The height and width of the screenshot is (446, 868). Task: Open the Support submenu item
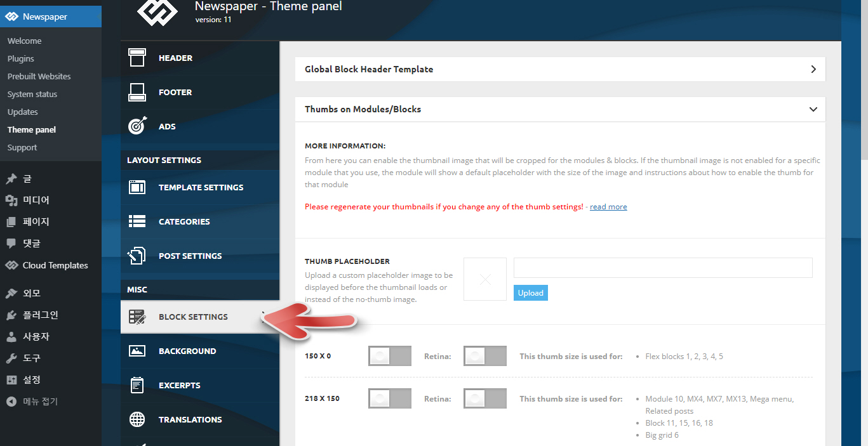pos(22,147)
